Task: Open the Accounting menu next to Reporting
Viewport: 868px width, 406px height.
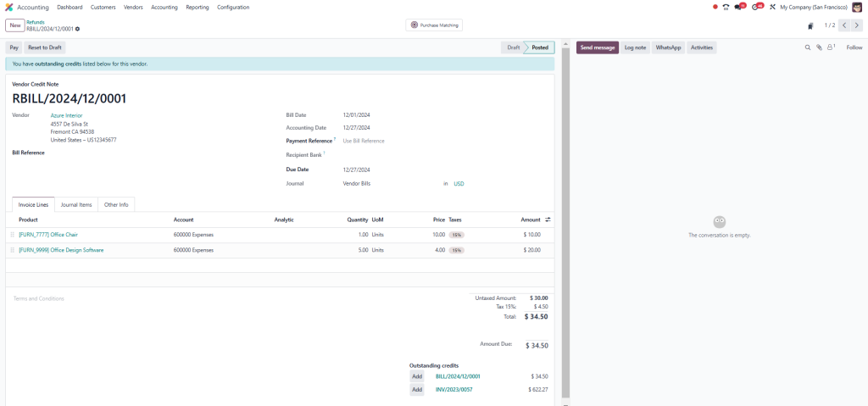Action: click(164, 7)
